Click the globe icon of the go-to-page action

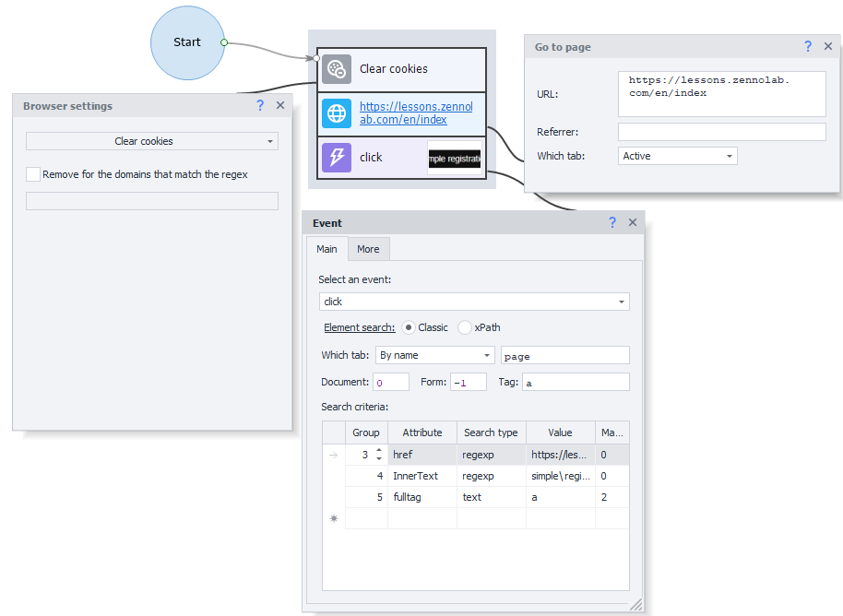click(x=337, y=113)
